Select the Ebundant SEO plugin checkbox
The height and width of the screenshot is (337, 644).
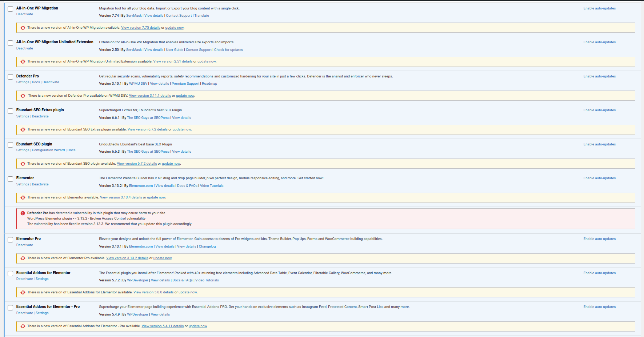[x=11, y=145]
